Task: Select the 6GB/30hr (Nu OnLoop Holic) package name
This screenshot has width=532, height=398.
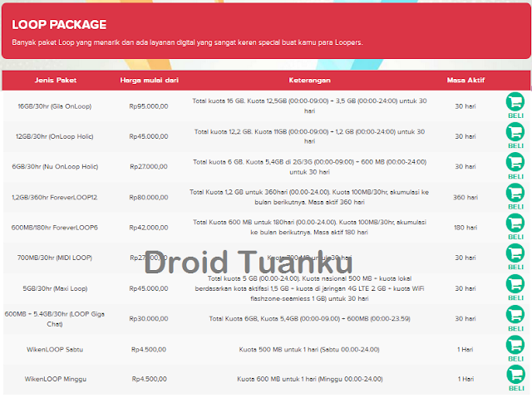Action: 55,167
